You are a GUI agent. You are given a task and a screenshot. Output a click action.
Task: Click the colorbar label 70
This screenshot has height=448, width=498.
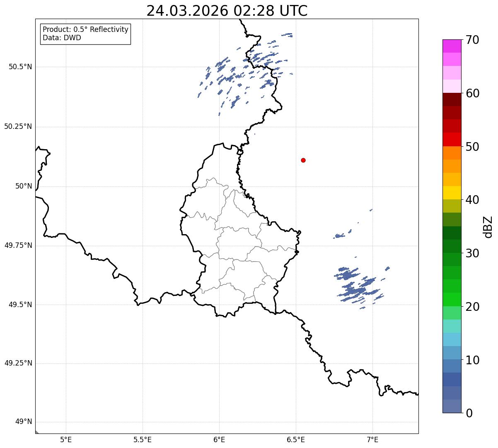tap(473, 40)
